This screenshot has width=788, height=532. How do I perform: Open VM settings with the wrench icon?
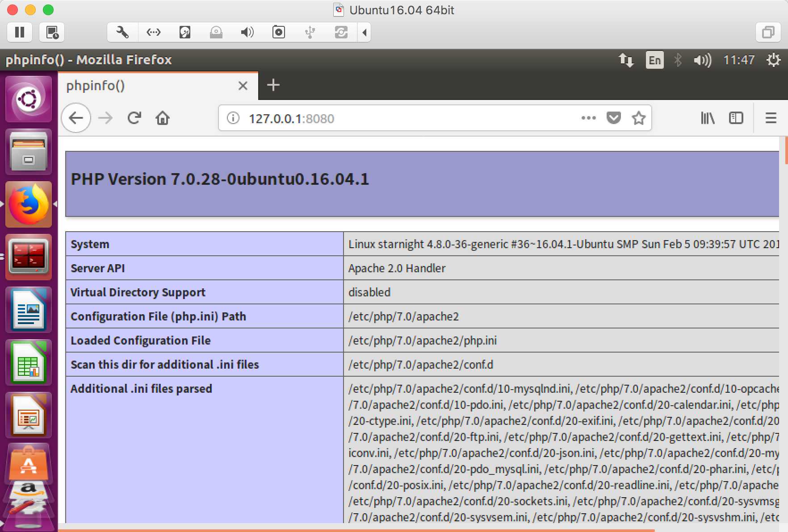pyautogui.click(x=122, y=32)
